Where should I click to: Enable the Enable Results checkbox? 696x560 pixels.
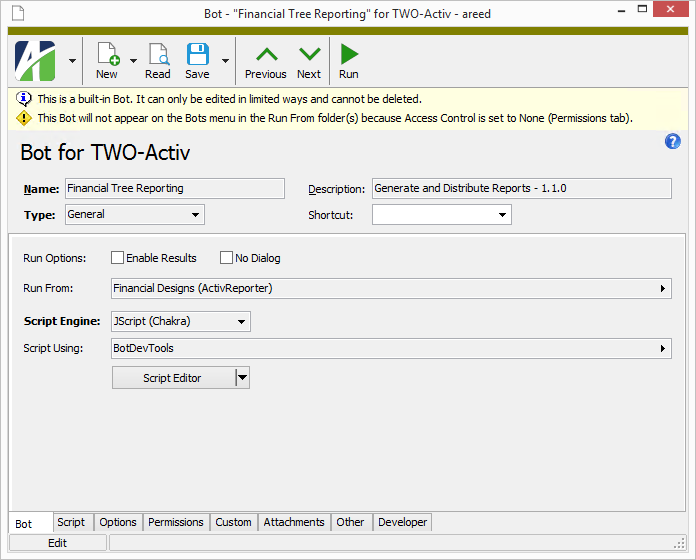coord(117,258)
